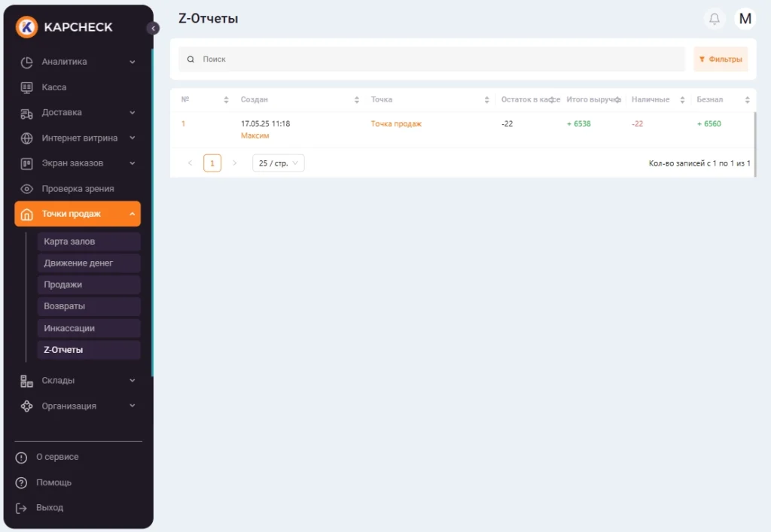Viewport: 771px width, 532px height.
Task: Click the notifications bell icon
Action: [x=715, y=19]
